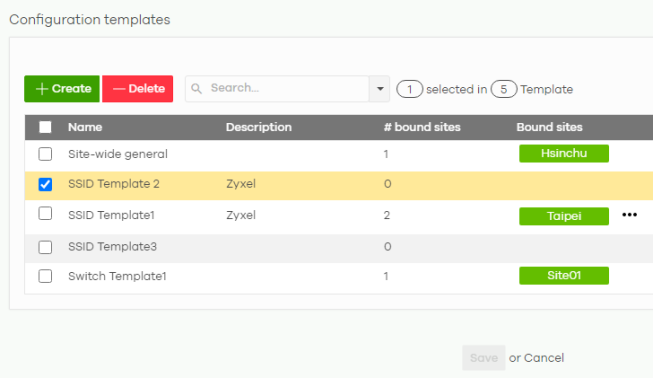Click the search magnifier icon
This screenshot has width=653, height=378.
tap(196, 88)
